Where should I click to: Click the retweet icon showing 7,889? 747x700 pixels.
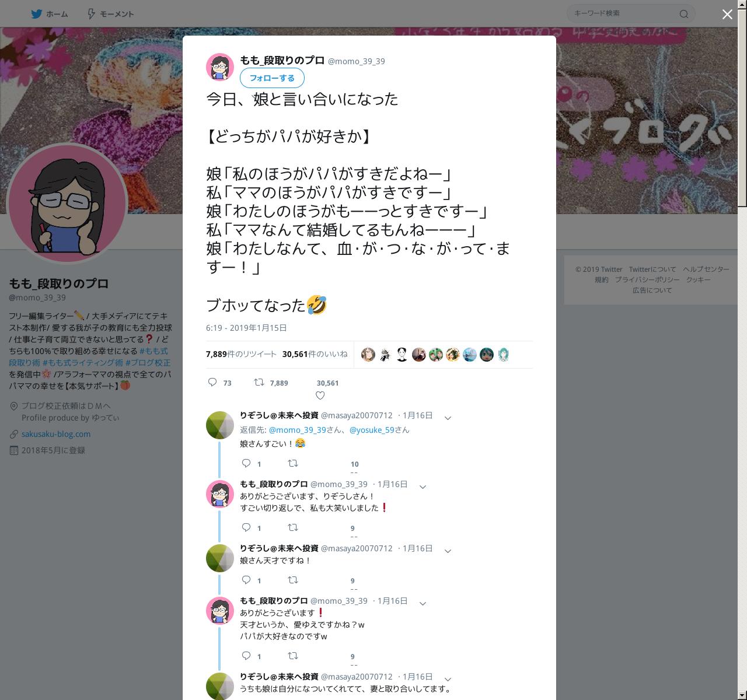click(259, 383)
